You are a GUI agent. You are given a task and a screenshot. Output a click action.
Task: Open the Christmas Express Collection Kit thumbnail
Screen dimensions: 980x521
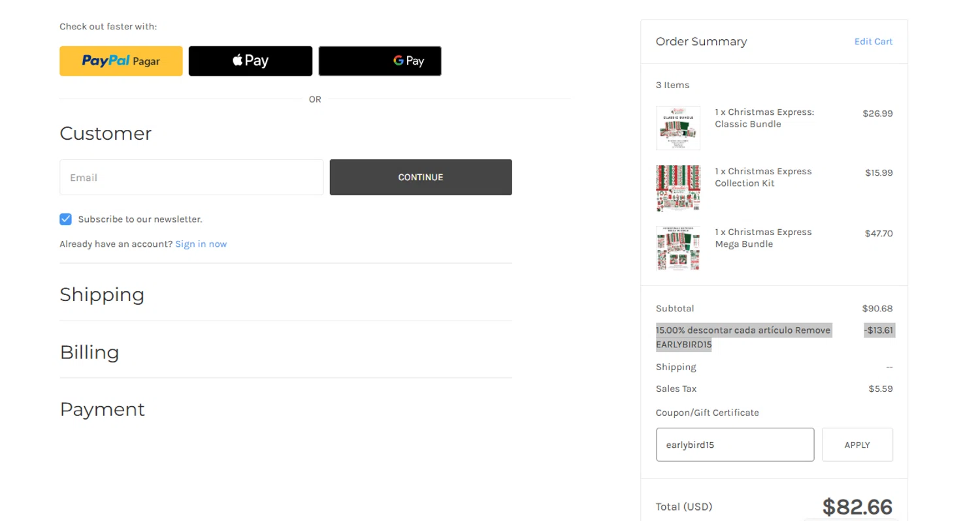[678, 188]
